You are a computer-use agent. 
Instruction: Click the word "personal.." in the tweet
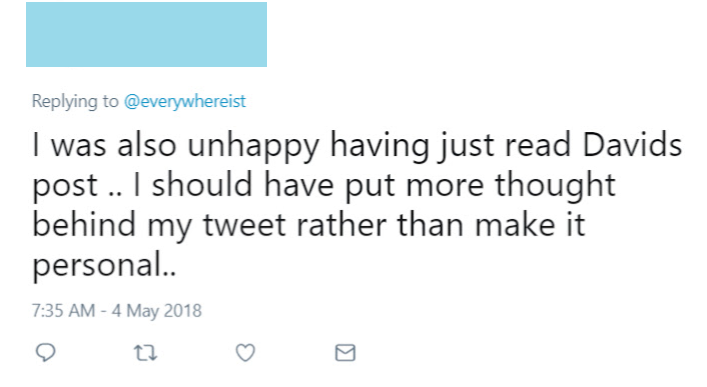point(104,266)
